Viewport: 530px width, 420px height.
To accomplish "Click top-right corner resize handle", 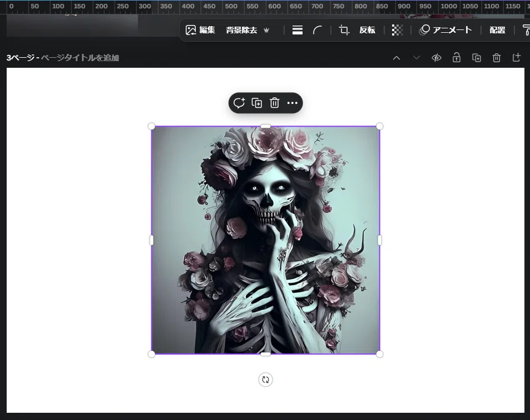I will tap(380, 126).
